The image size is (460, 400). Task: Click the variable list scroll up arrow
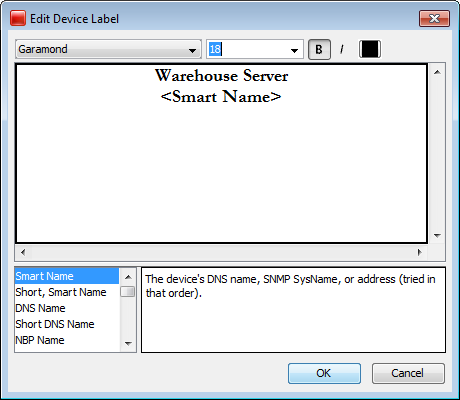[x=128, y=277]
